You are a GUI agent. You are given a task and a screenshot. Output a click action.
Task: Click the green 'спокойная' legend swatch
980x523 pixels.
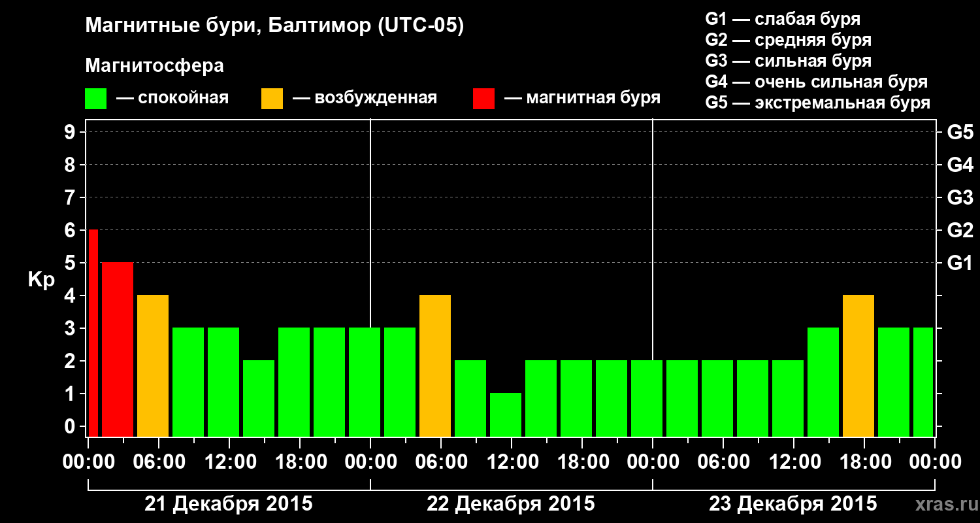96,99
